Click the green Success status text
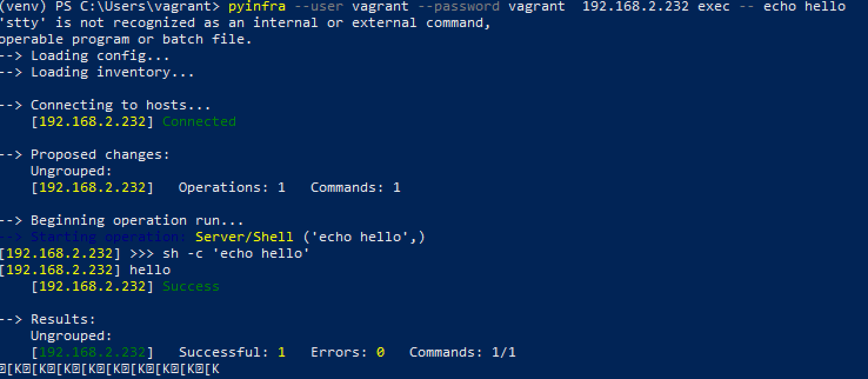The width and height of the screenshot is (868, 379). click(191, 287)
